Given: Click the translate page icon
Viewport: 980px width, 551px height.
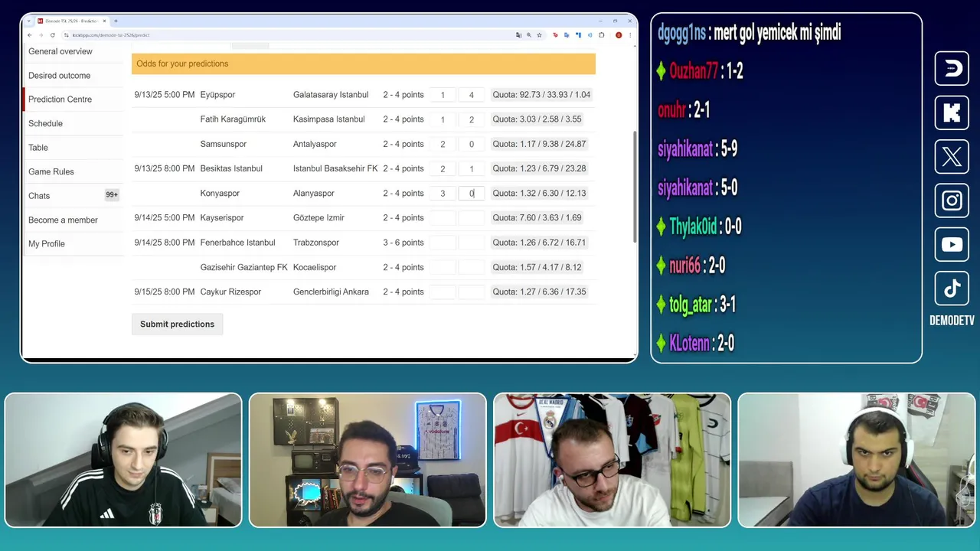Looking at the screenshot, I should coord(518,35).
